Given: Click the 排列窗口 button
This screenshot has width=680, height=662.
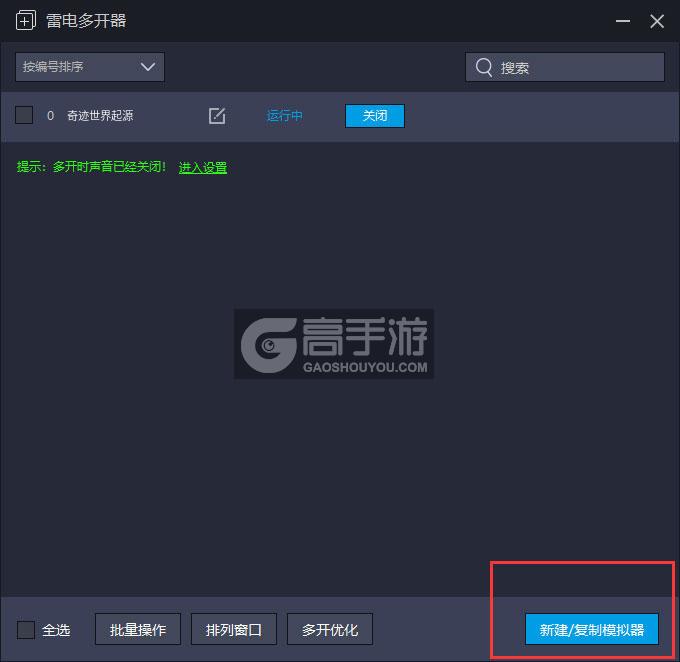Looking at the screenshot, I should [234, 629].
